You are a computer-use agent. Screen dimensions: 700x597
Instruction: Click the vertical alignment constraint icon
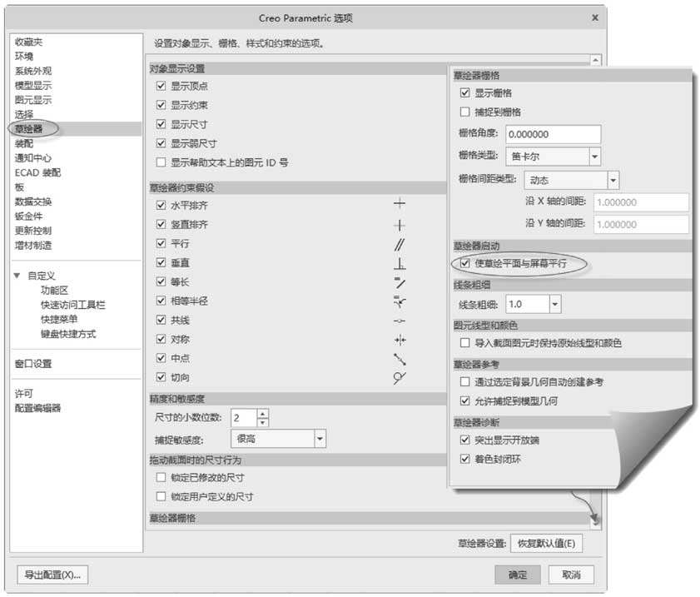(399, 225)
